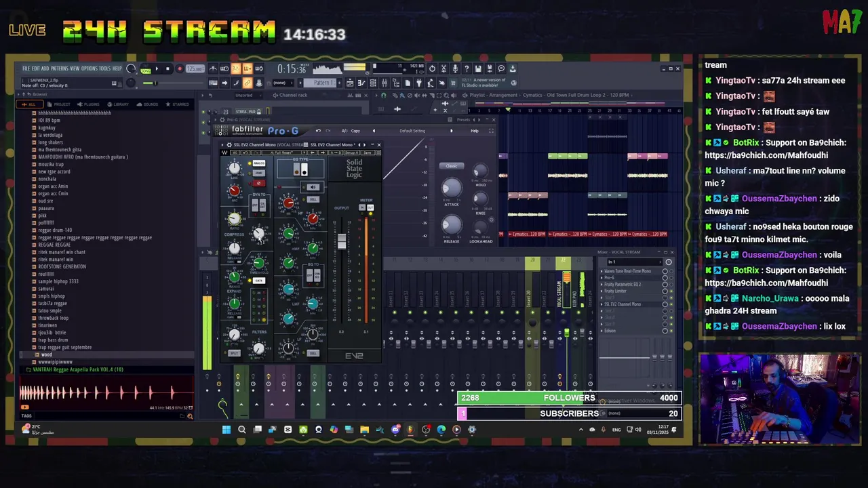The image size is (868, 488).
Task: Click the VOCAL STREAM mixer track fader
Action: click(x=567, y=333)
